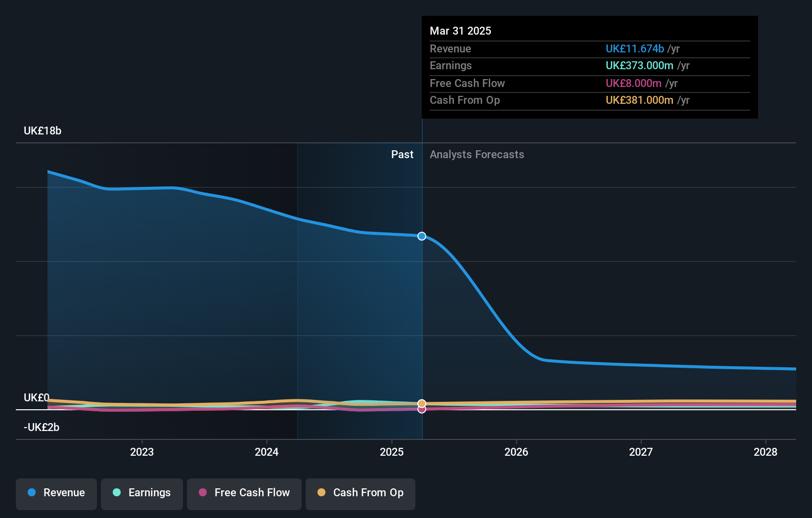This screenshot has width=812, height=518.
Task: Click the Revenue value UK£11.674b in tooltip
Action: click(635, 48)
